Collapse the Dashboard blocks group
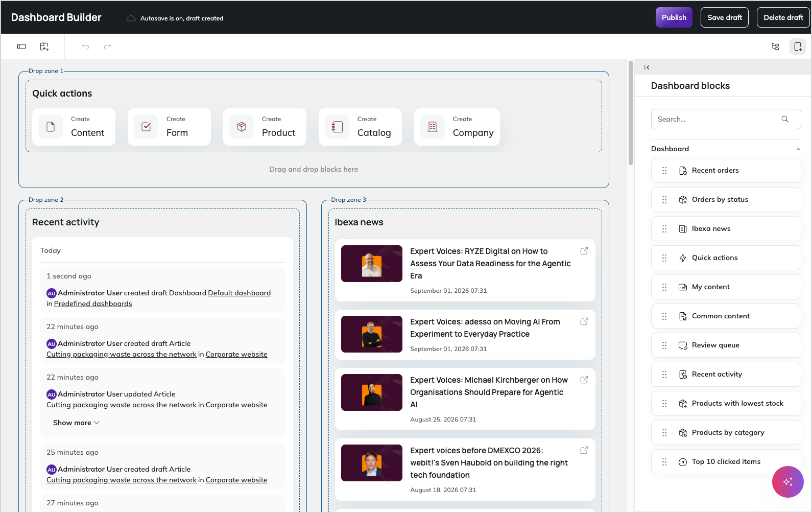The width and height of the screenshot is (812, 513). pos(798,149)
